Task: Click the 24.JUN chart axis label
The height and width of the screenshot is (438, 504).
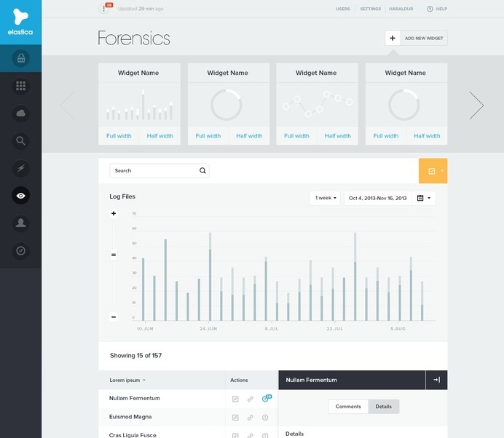Action: coord(208,329)
